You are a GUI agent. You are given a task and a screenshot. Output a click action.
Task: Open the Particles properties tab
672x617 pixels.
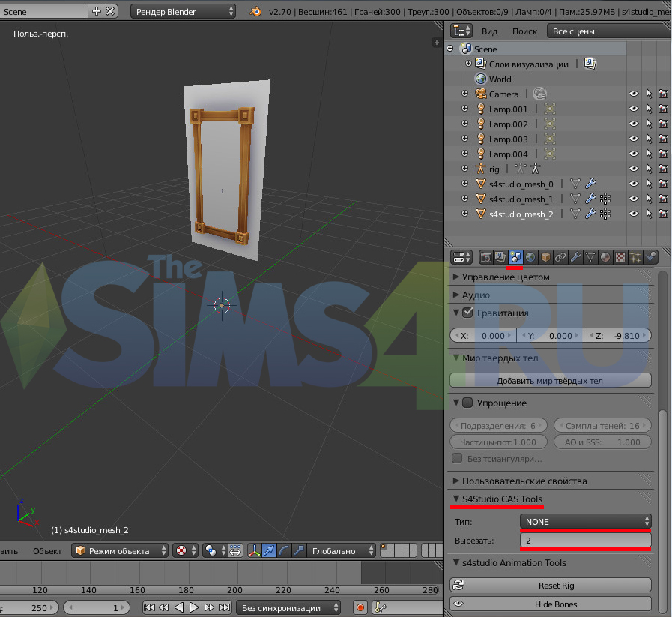coord(635,257)
